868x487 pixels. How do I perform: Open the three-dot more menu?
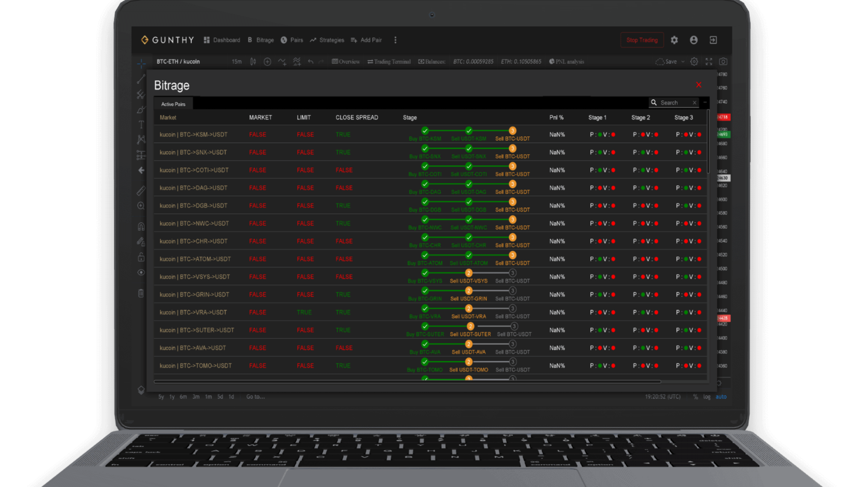click(395, 40)
